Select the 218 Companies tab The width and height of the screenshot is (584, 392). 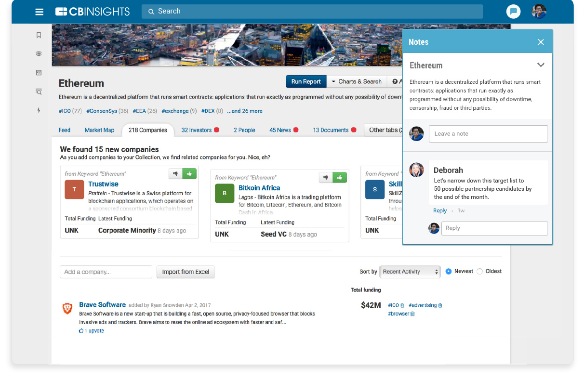pyautogui.click(x=148, y=130)
